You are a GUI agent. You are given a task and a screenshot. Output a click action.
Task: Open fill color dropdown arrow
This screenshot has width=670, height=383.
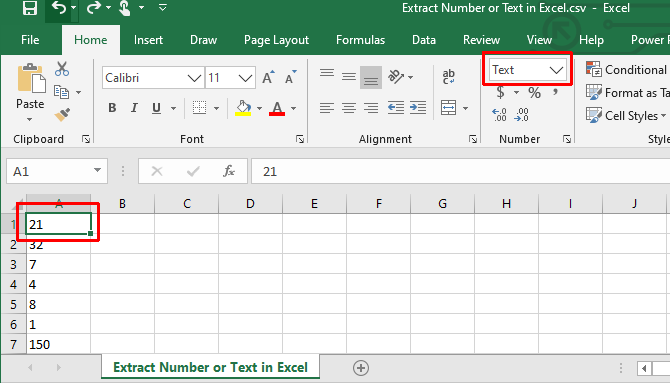coord(259,108)
